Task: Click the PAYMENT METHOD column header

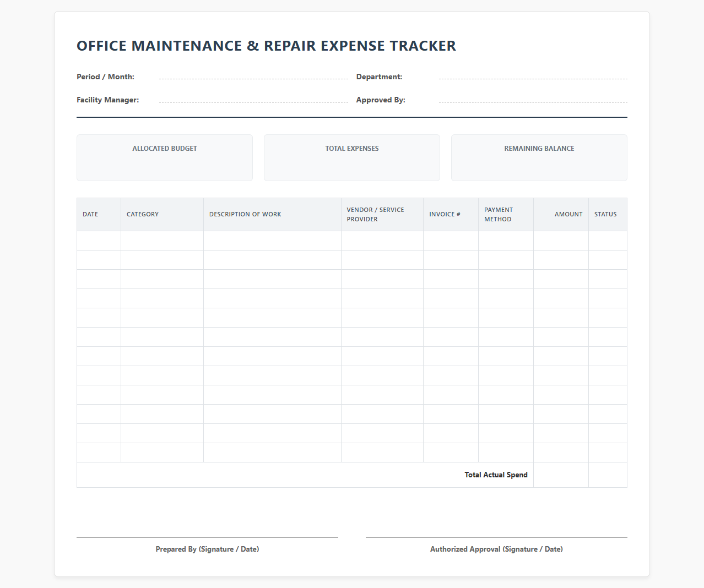Action: pyautogui.click(x=506, y=214)
